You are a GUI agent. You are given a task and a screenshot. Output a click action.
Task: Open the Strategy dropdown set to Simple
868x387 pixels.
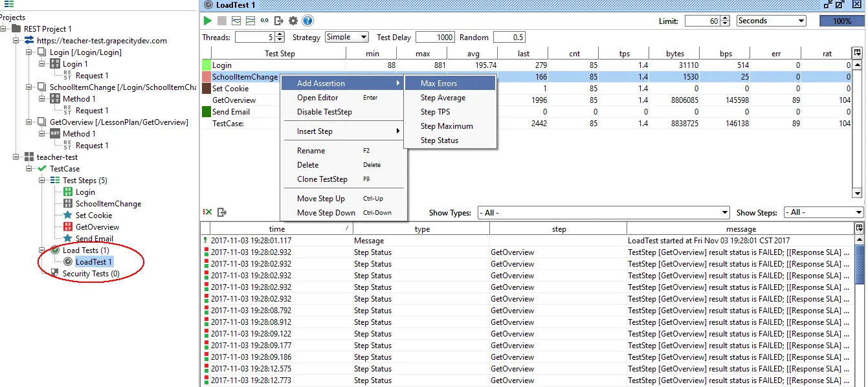click(347, 37)
